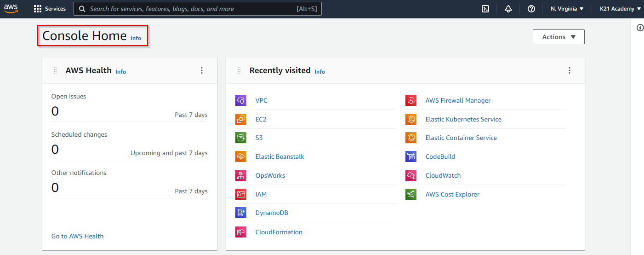
Task: Click the AWS Firewall Manager icon
Action: 411,100
